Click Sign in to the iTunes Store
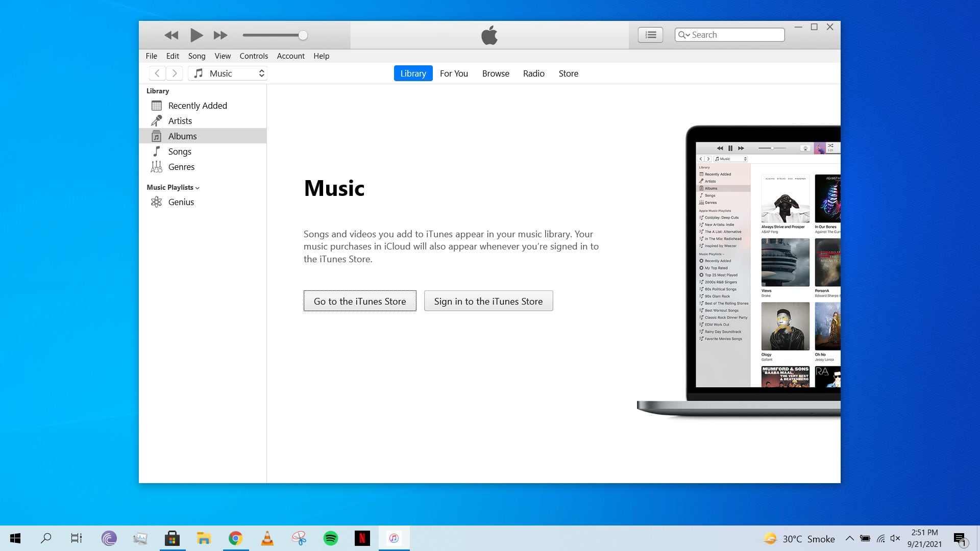Image resolution: width=980 pixels, height=551 pixels. coord(488,300)
